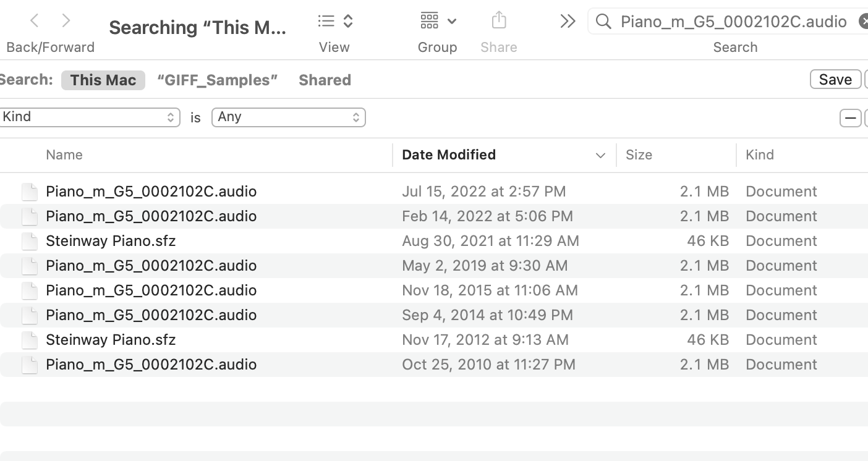Switch search scope to "GIFF_Samples"
This screenshot has width=868, height=461.
click(x=217, y=80)
